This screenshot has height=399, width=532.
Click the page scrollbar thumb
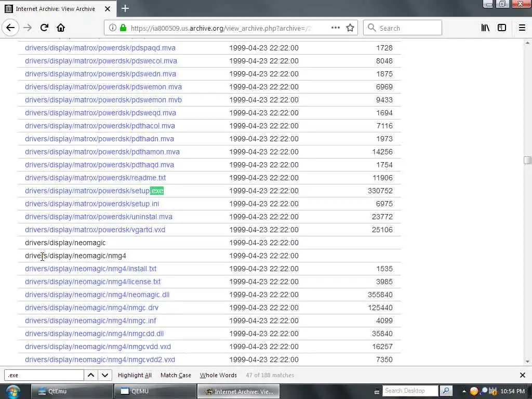[x=527, y=160]
